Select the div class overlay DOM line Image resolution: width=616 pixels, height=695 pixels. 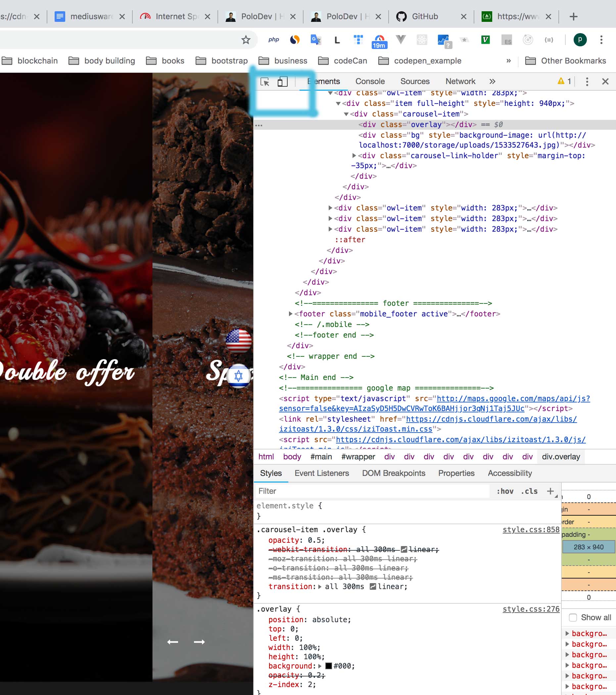click(434, 125)
